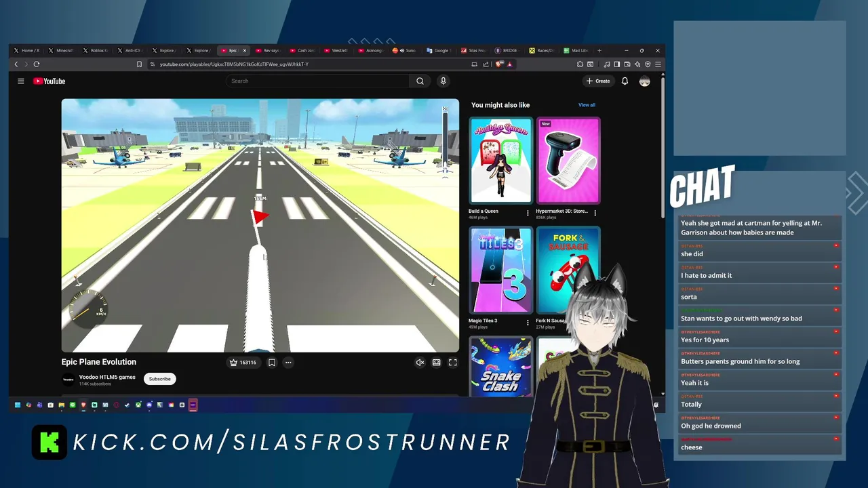Click the share icon in address bar
This screenshot has width=868, height=488.
coord(486,64)
